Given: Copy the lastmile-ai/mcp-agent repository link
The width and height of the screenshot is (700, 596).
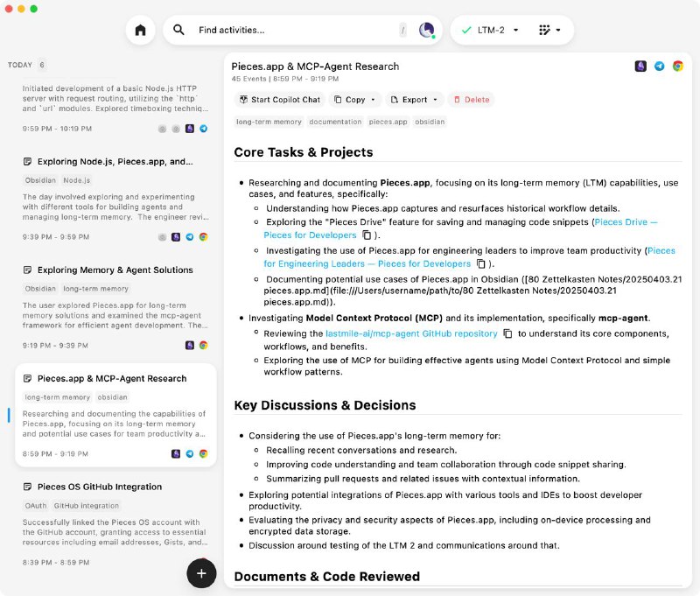Looking at the screenshot, I should click(507, 333).
